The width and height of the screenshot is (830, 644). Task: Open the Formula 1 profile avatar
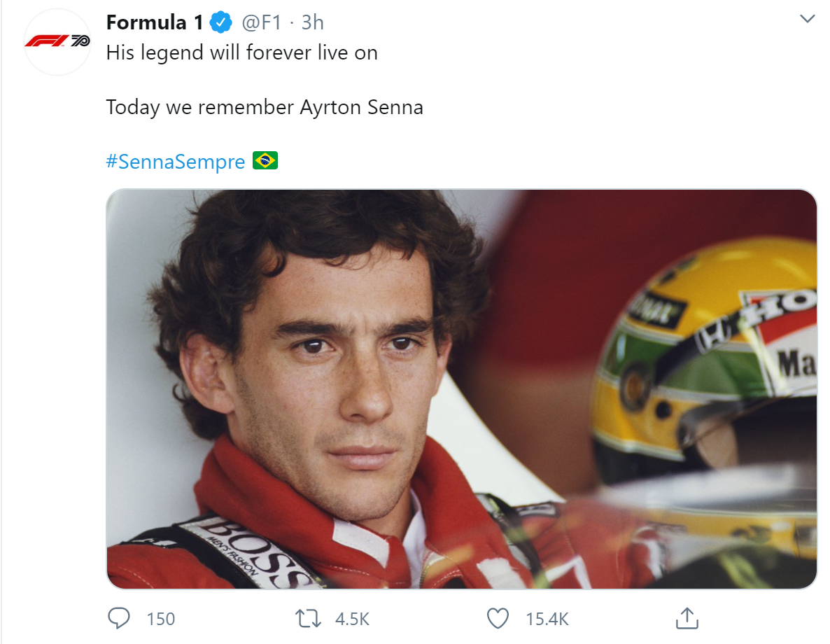click(x=57, y=40)
